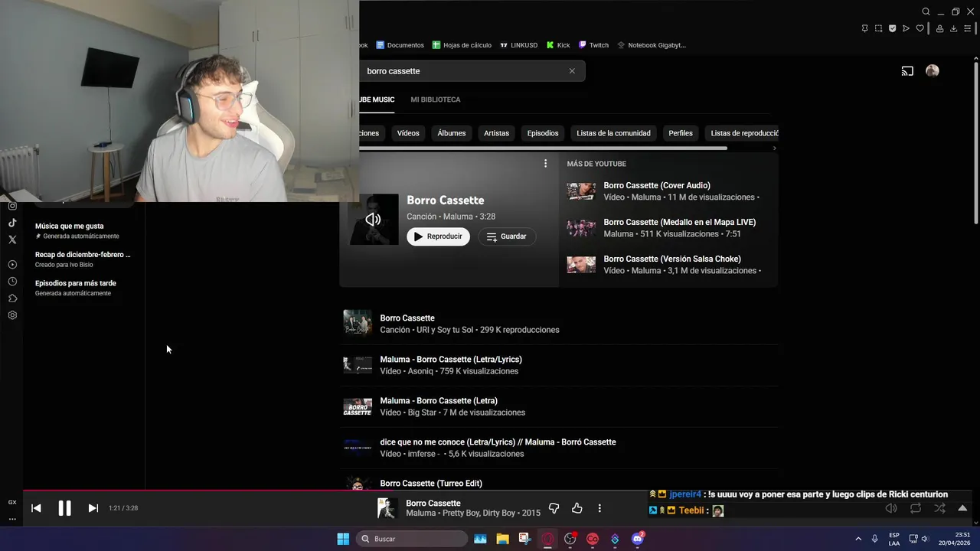The image size is (980, 551).
Task: Open Discord from the taskbar
Action: coord(638,539)
